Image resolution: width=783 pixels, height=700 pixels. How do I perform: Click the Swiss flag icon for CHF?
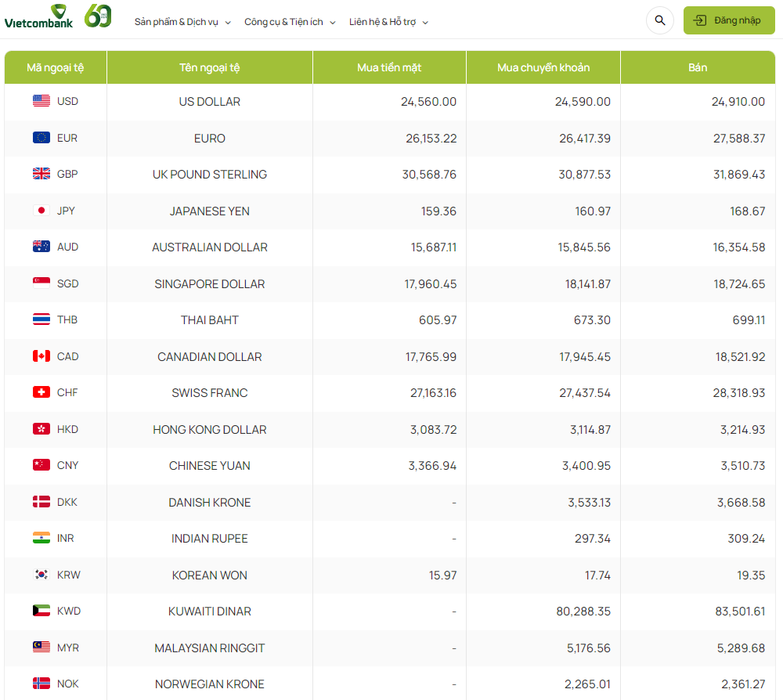pos(41,392)
